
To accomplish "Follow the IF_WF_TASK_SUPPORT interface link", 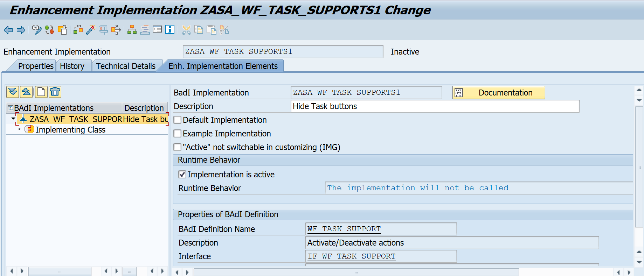I will (x=351, y=256).
